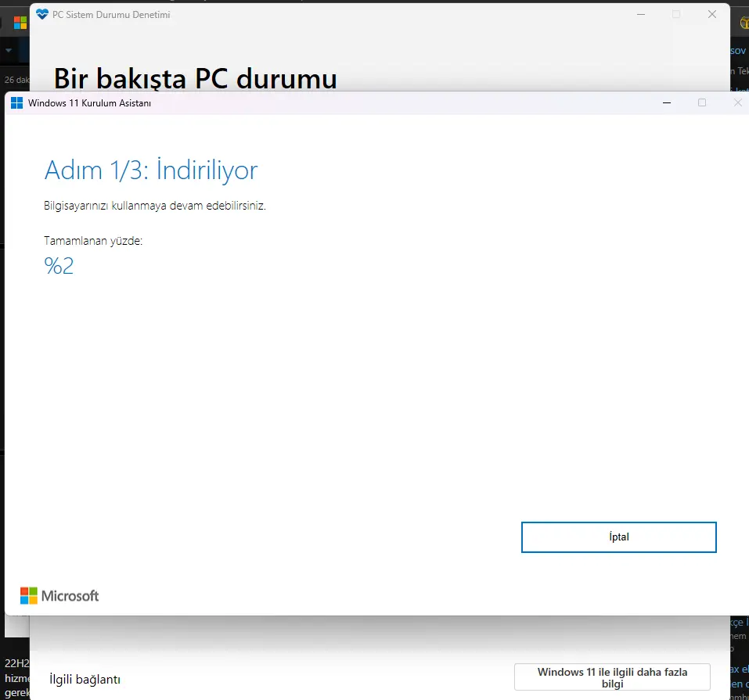Click the 'Adım 1/3: İndiriliyor' heading
Image resolution: width=749 pixels, height=700 pixels.
(x=151, y=170)
